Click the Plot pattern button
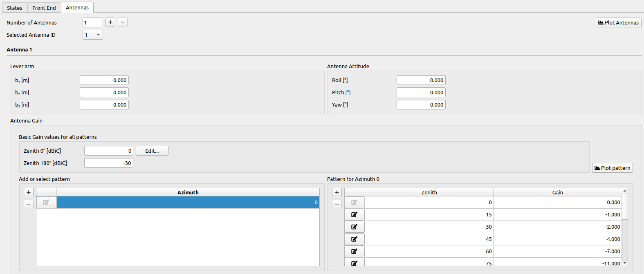 click(612, 168)
